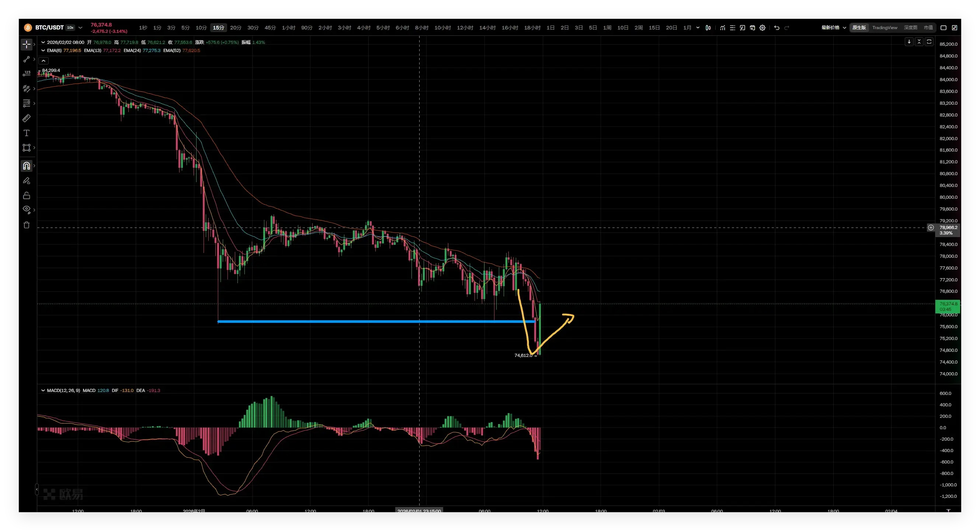Delete drawings with trash icon
The image size is (980, 531).
point(26,225)
